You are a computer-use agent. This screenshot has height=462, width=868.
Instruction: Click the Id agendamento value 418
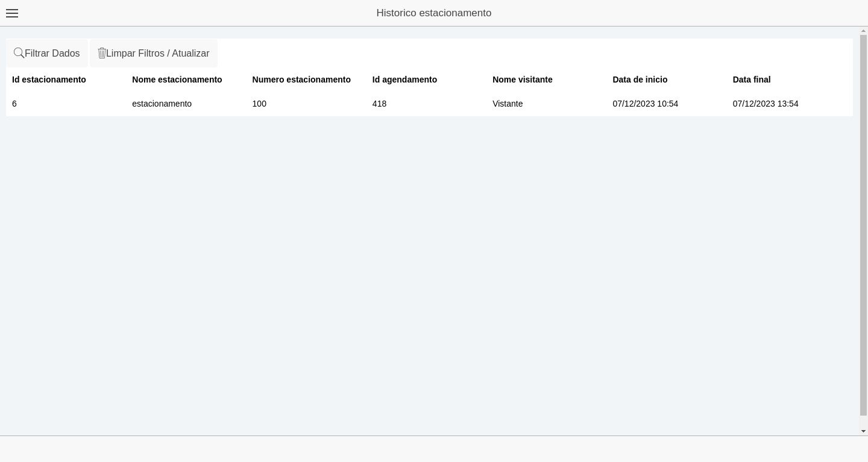coord(379,104)
